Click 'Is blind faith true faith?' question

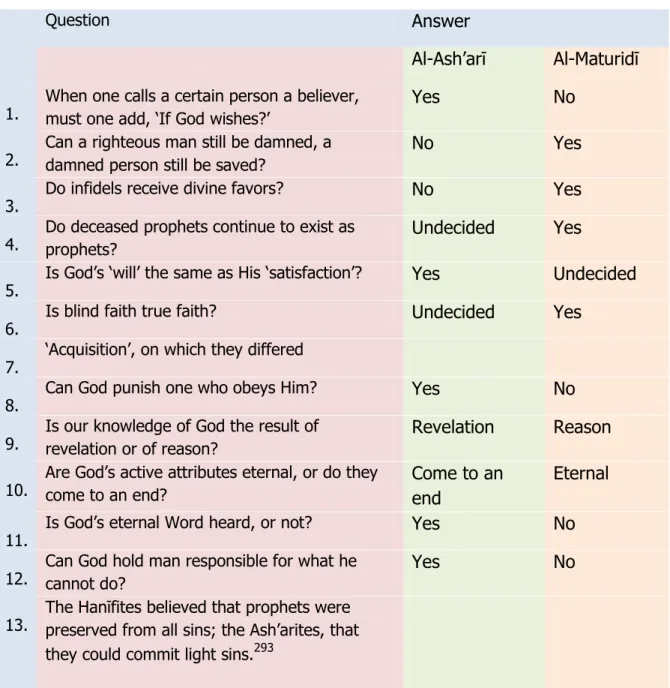131,311
